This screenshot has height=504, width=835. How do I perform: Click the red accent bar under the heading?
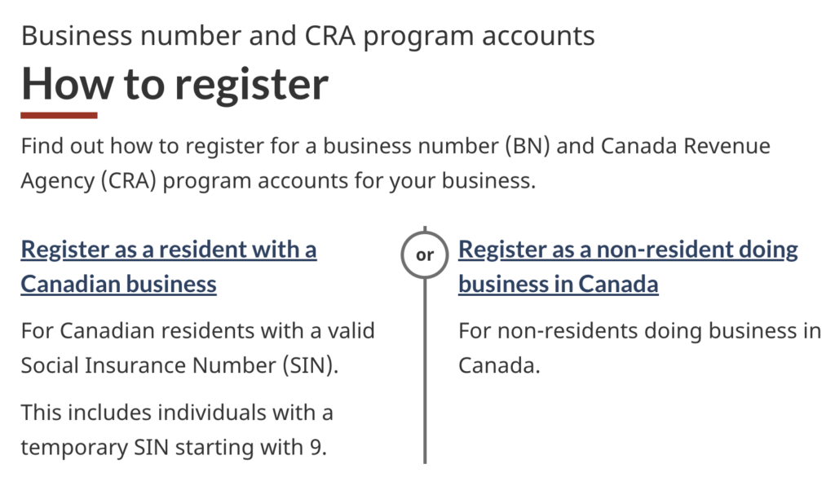(59, 115)
